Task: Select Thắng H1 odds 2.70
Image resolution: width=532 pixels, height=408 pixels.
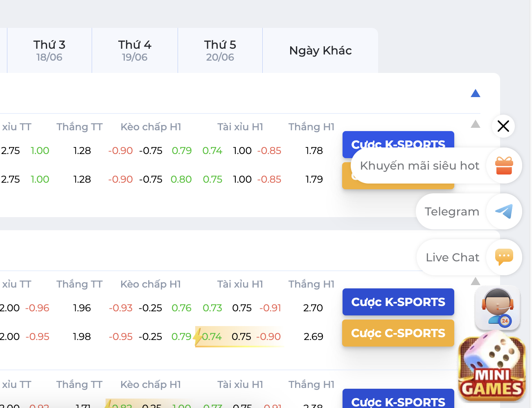Action: click(313, 308)
